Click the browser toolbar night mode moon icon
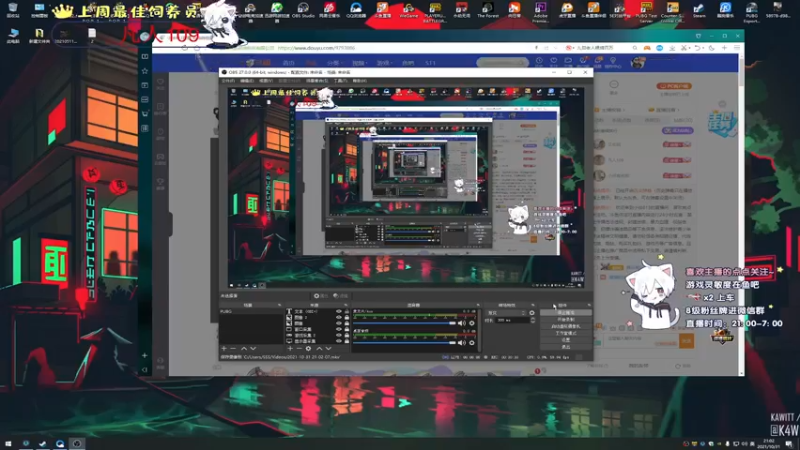This screenshot has width=800, height=450. [711, 47]
